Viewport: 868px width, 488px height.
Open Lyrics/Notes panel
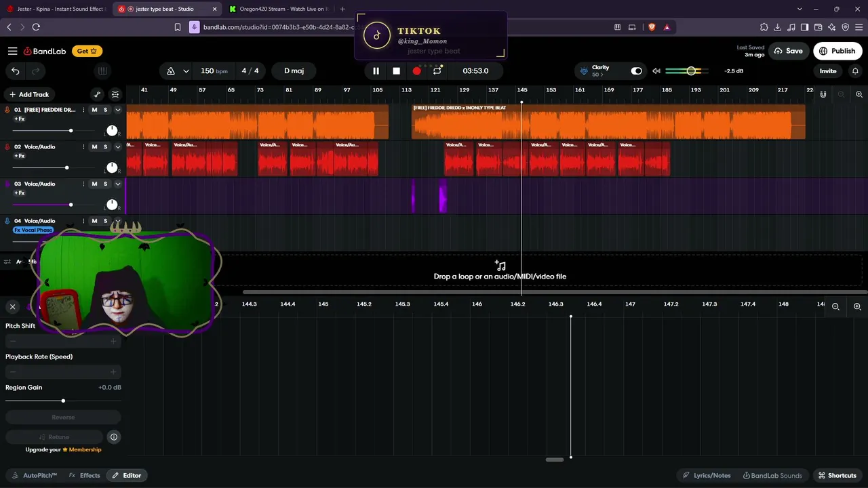(707, 476)
